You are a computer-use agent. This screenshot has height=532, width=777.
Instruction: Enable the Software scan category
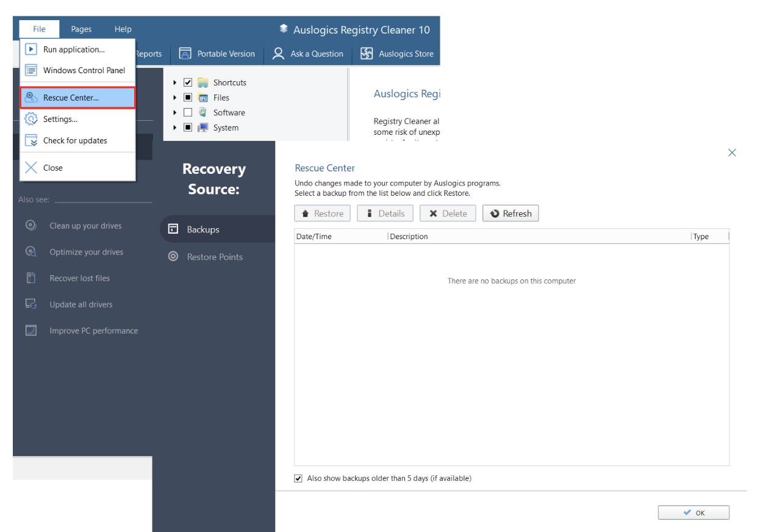click(x=187, y=112)
